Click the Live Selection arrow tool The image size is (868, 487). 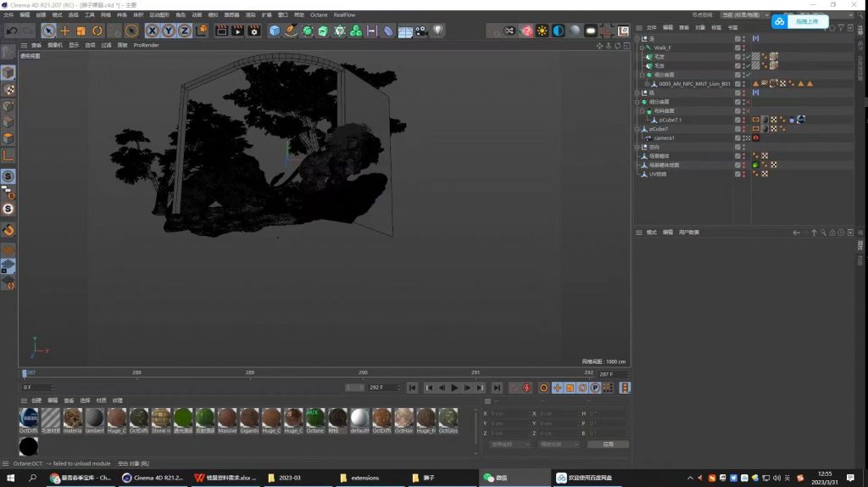48,31
